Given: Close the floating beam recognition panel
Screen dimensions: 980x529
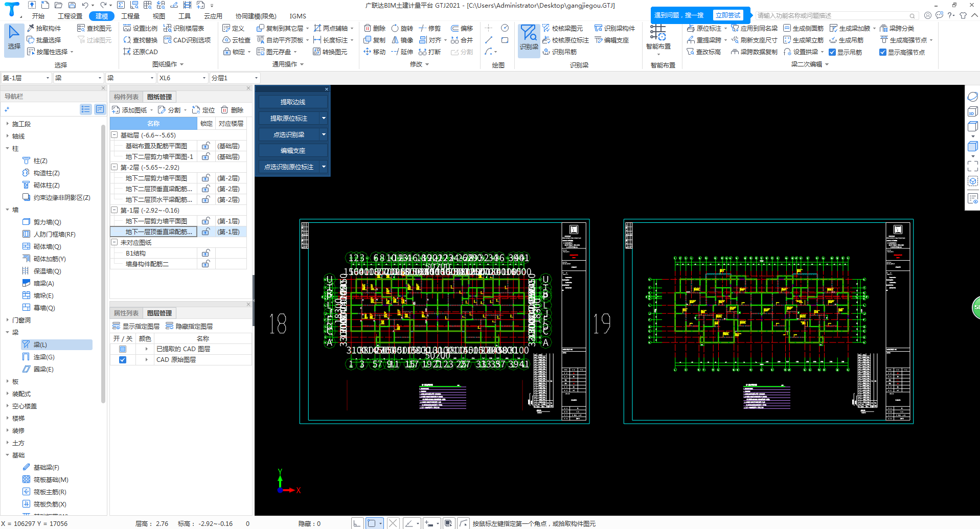Looking at the screenshot, I should 326,89.
